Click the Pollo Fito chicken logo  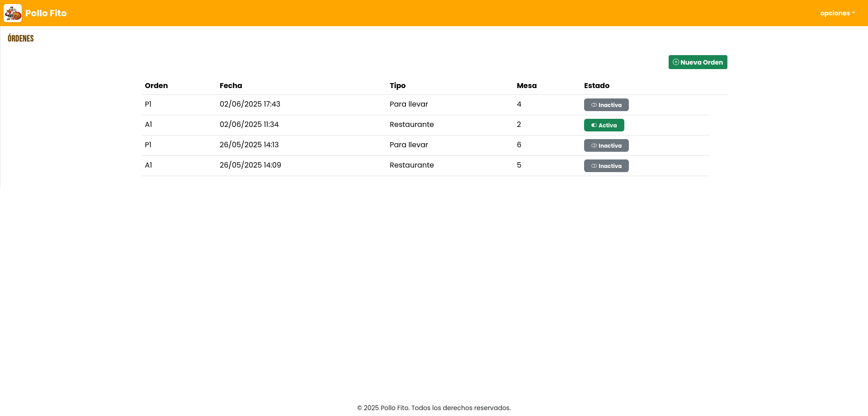coord(13,13)
